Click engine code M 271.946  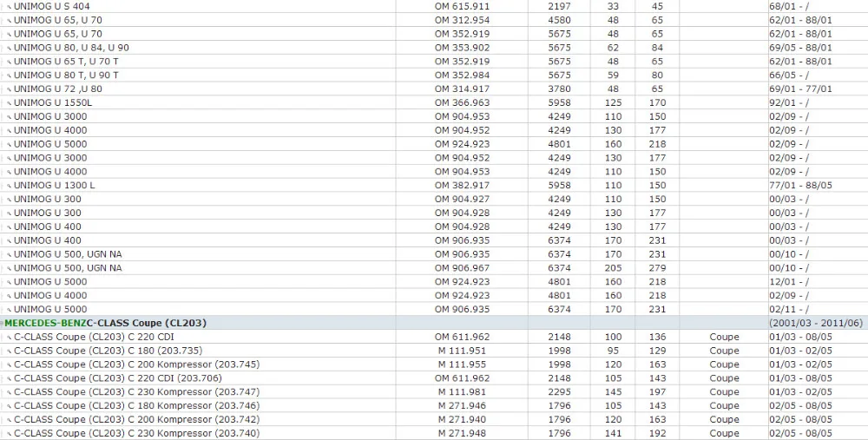(x=463, y=405)
